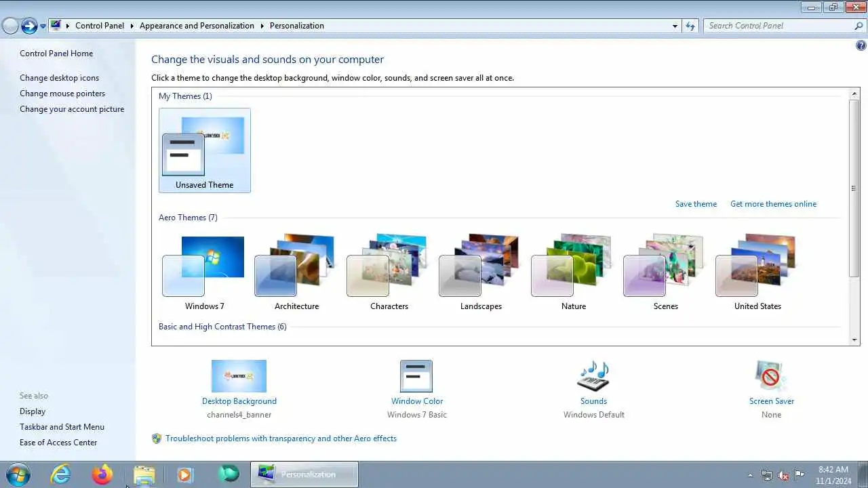Click the Forward navigation arrow button

pos(29,26)
